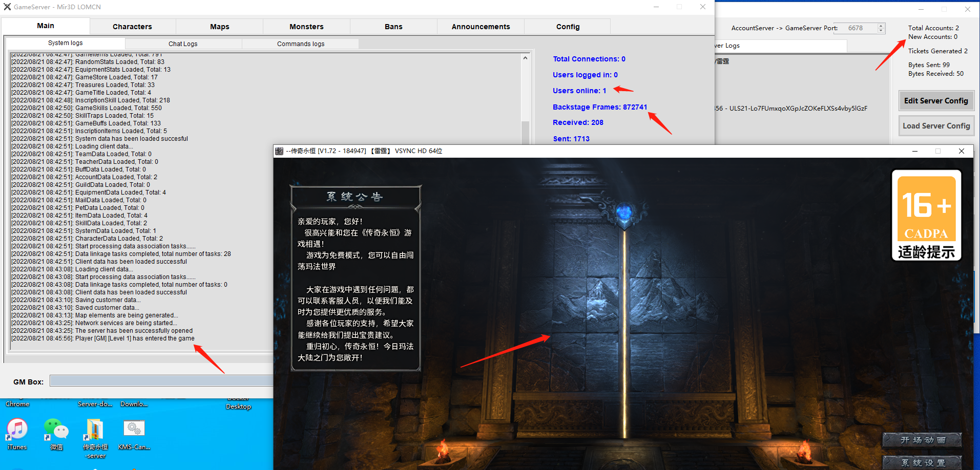The width and height of the screenshot is (980, 470).
Task: Click 'Sent: 1713' statistic
Action: [571, 139]
